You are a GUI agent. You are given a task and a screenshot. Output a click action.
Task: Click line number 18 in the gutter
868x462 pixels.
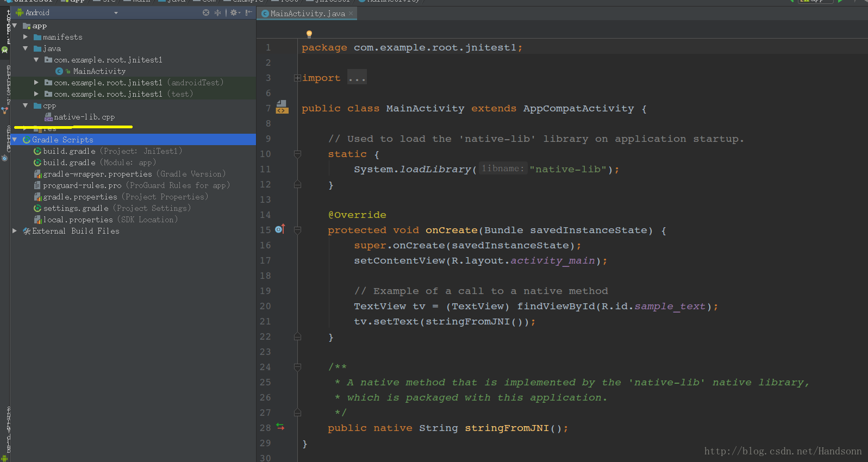265,276
